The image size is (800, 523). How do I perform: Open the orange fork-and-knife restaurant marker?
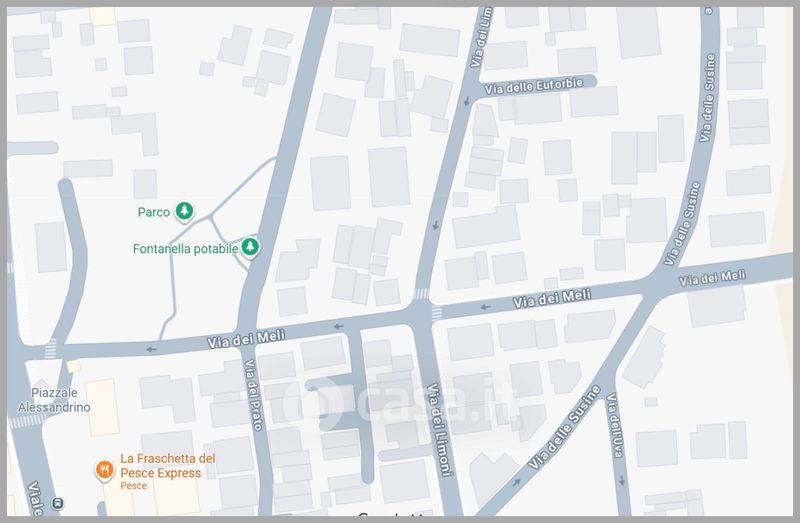click(x=102, y=468)
